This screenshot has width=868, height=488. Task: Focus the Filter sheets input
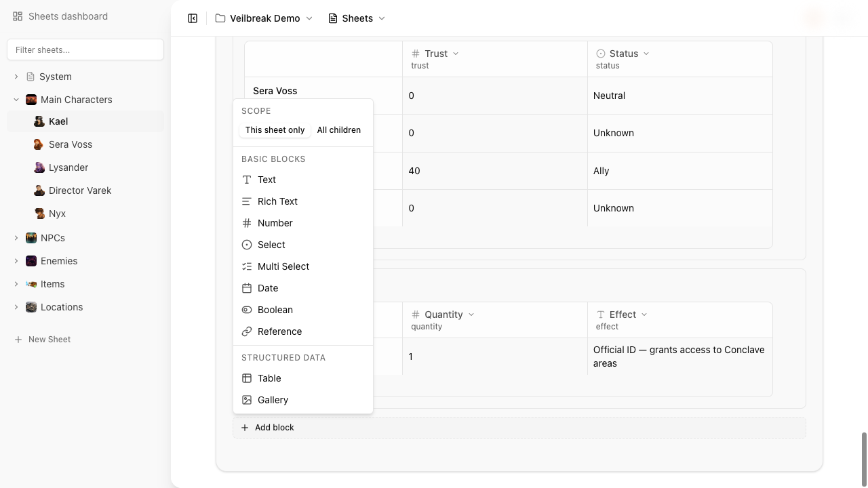(x=85, y=49)
